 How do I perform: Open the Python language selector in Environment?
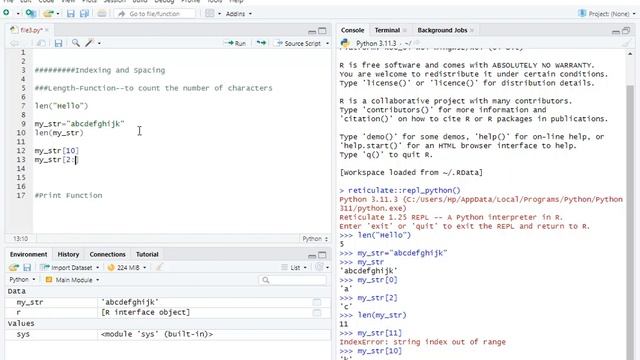[22, 280]
